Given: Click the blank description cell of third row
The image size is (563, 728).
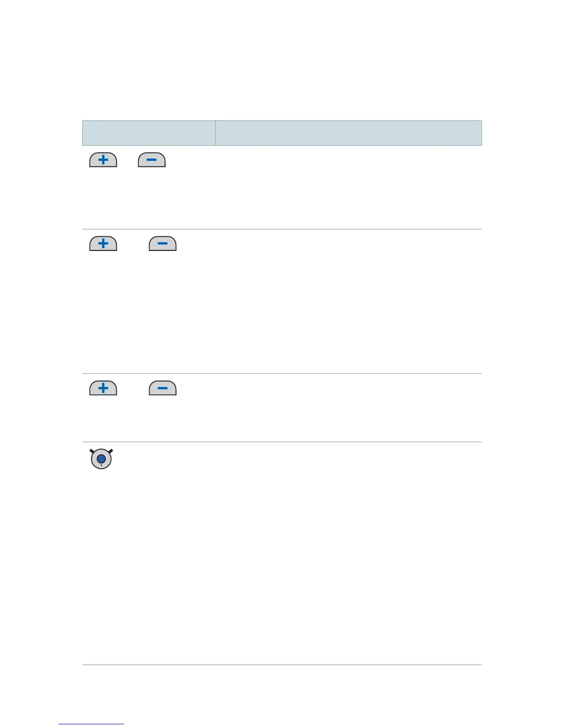Looking at the screenshot, I should point(349,408).
